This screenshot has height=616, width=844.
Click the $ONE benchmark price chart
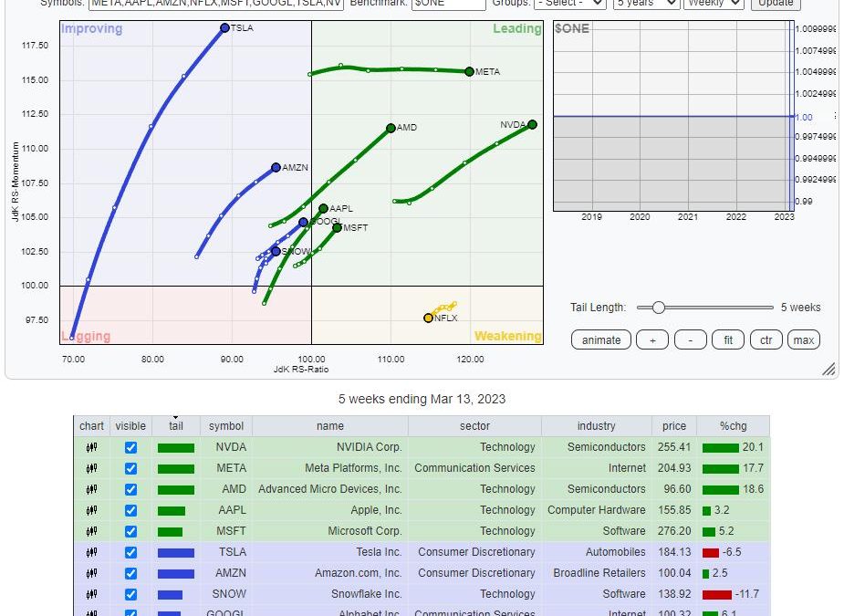tap(673, 116)
